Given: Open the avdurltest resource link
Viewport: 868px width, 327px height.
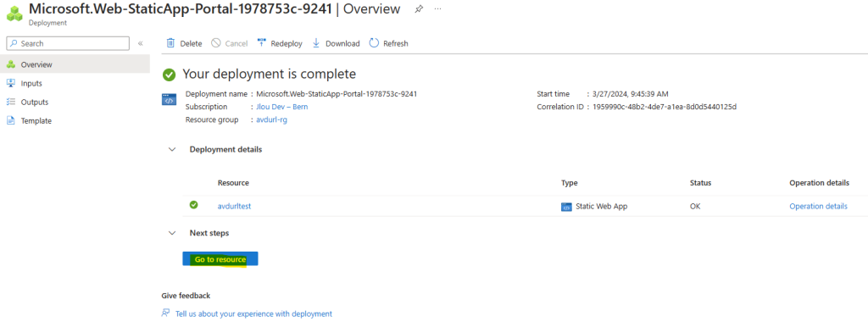Looking at the screenshot, I should (x=235, y=207).
